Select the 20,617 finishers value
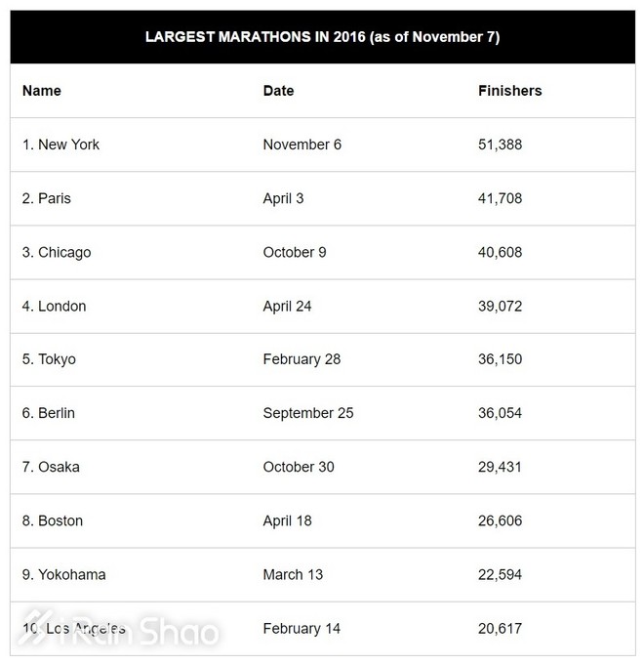The height and width of the screenshot is (664, 644). pyautogui.click(x=500, y=628)
